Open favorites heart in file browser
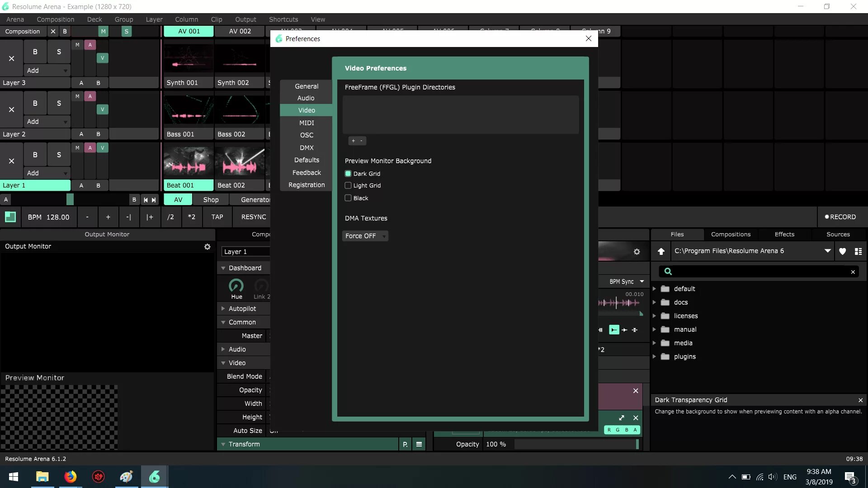The height and width of the screenshot is (488, 868). coord(842,251)
